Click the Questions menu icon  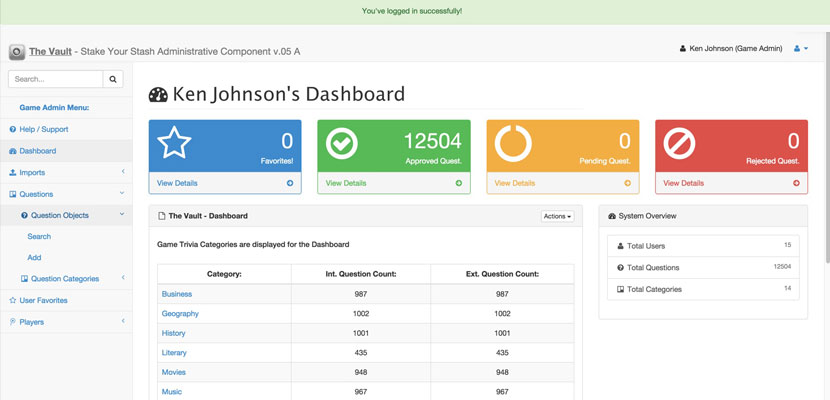pos(13,194)
